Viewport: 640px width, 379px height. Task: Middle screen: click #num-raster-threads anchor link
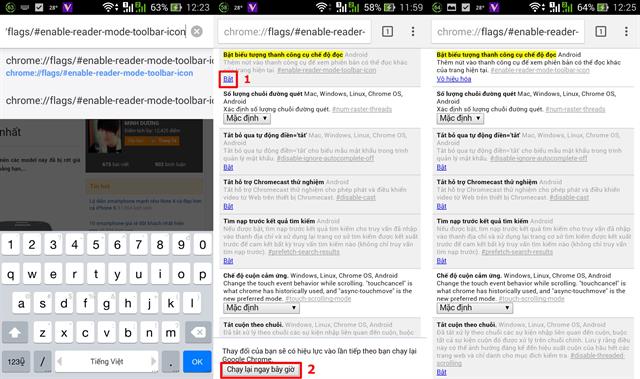(362, 109)
